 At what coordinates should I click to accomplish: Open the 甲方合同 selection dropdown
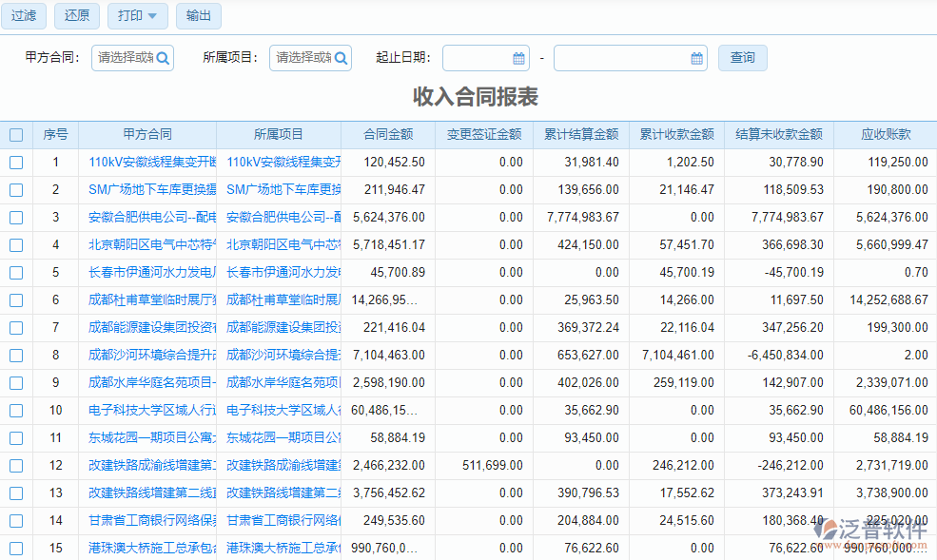[x=128, y=57]
